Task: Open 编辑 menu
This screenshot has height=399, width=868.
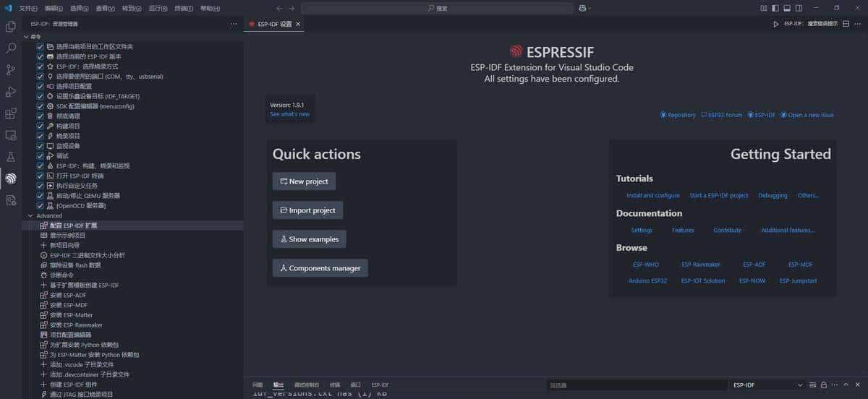Action: pyautogui.click(x=54, y=8)
